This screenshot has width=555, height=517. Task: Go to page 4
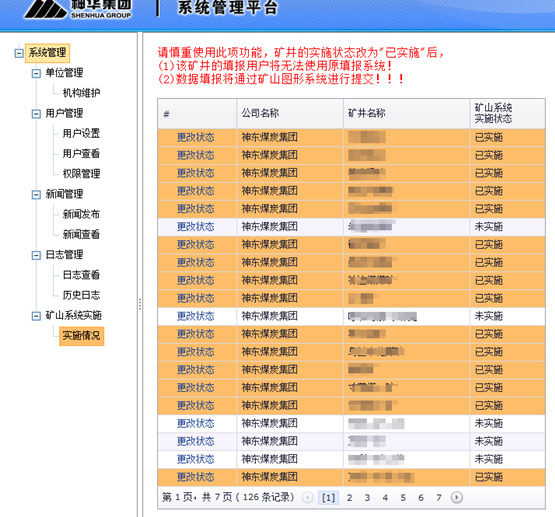pos(385,498)
